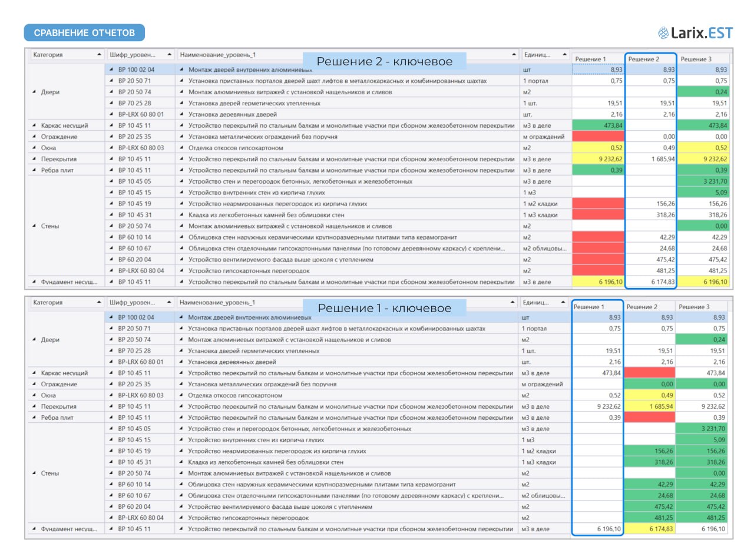Click red cell in Ограждение row, top table
Viewport: 754px width, 560px height.
[598, 137]
